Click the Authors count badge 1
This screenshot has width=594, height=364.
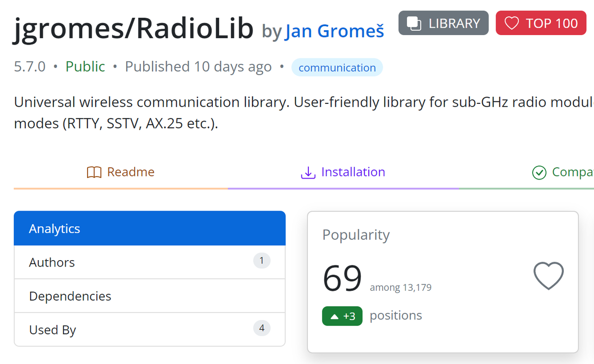262,261
